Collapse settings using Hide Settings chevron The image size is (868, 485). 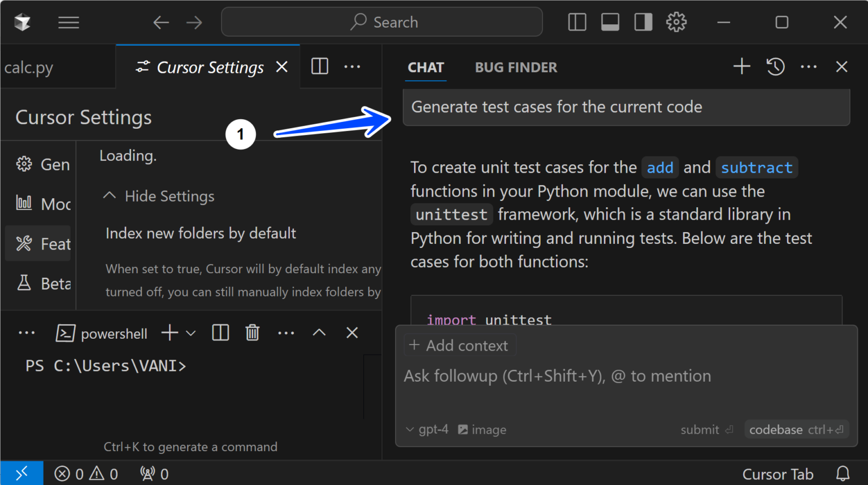(109, 195)
